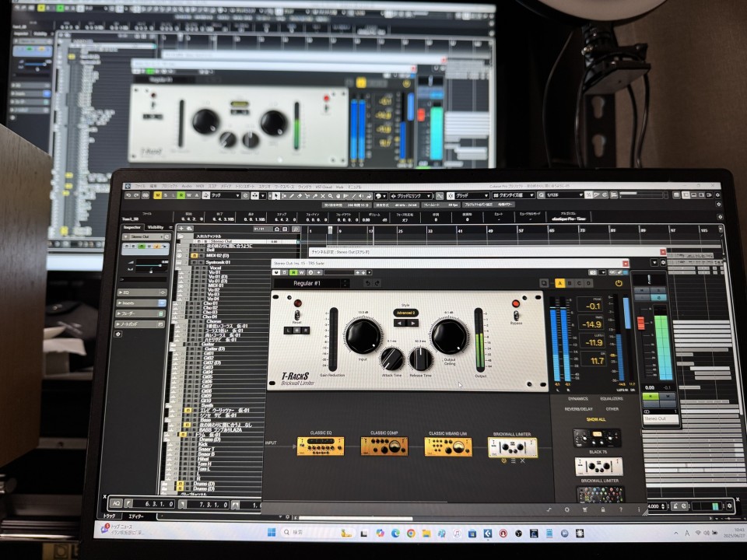
Task: Switch to the Inspector tab
Action: coord(132,227)
